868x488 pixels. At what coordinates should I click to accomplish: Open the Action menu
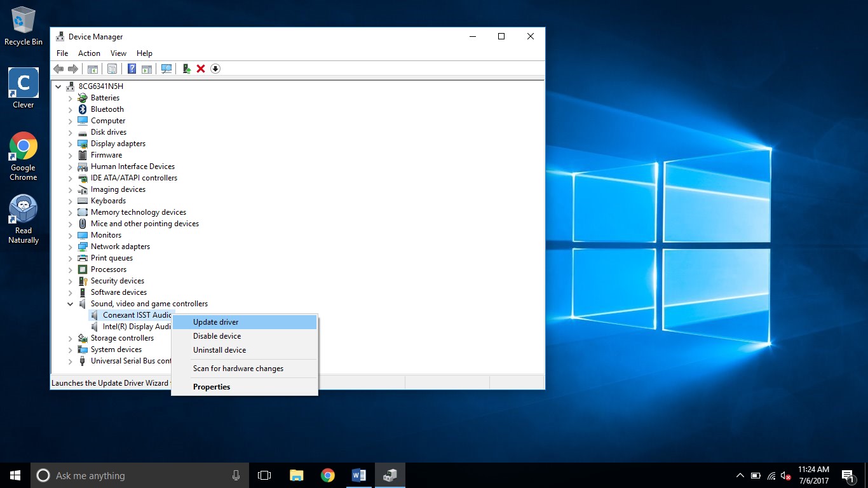pos(89,53)
